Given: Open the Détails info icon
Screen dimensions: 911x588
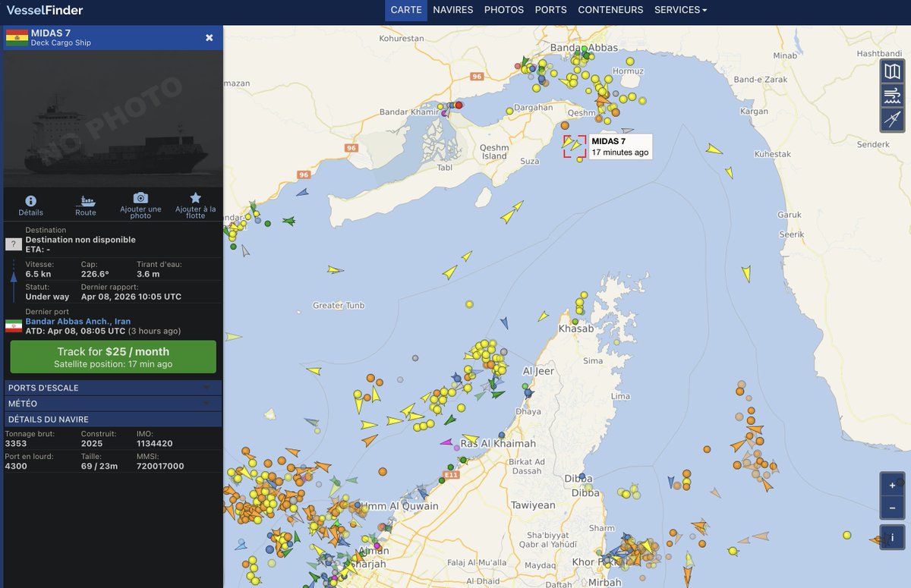Looking at the screenshot, I should 31,201.
